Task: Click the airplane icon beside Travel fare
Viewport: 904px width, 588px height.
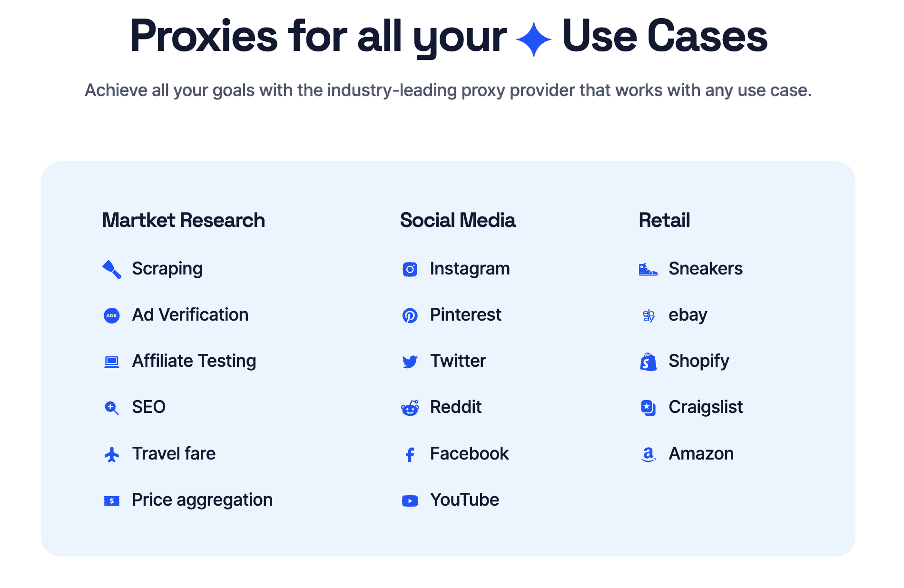Action: click(112, 454)
